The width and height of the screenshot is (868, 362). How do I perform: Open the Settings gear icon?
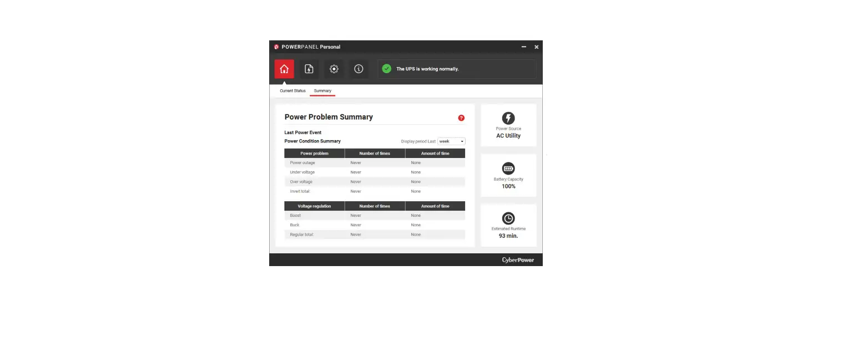pos(334,69)
